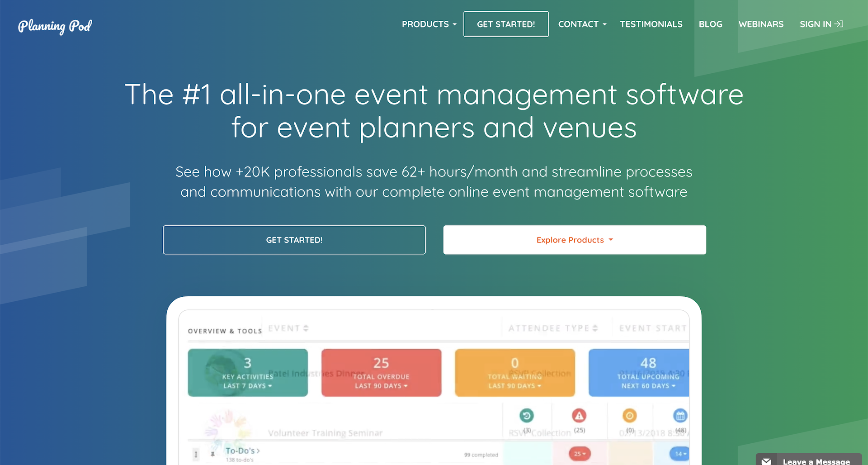Click Get Started! in the navigation bar
Image resolution: width=868 pixels, height=465 pixels.
click(x=506, y=24)
